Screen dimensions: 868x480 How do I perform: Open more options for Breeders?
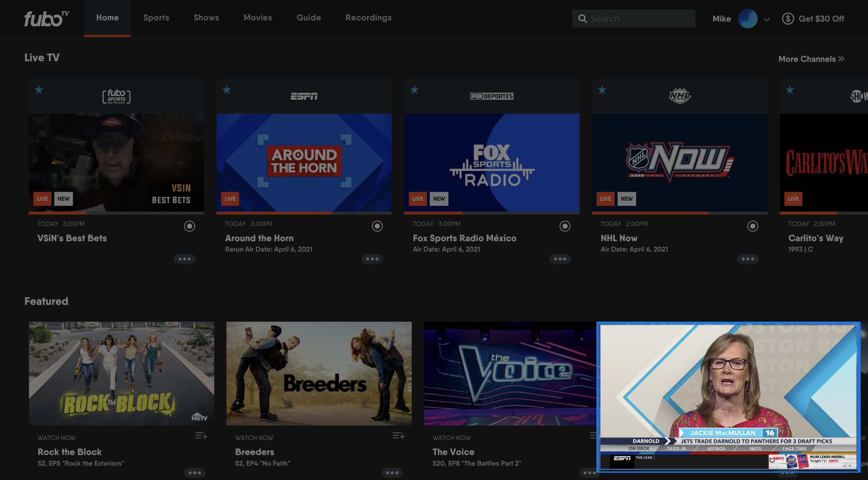click(392, 473)
